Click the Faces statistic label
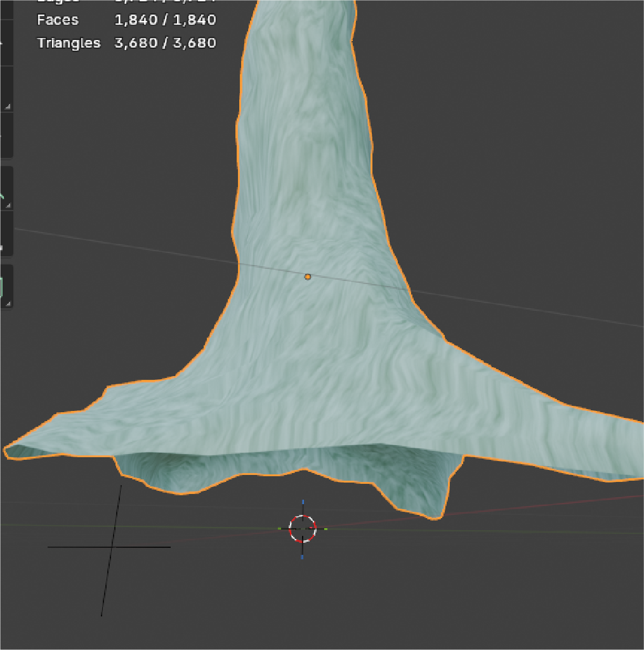The image size is (644, 650). (x=58, y=20)
